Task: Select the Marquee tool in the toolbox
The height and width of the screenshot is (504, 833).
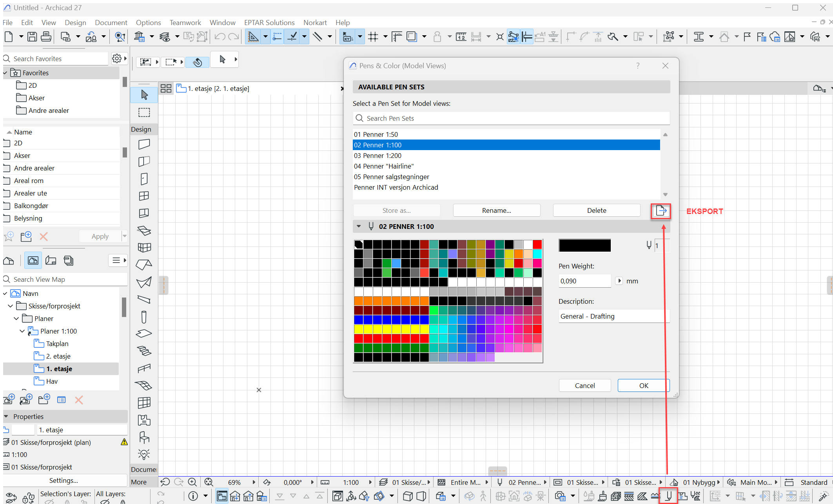Action: 144,112
